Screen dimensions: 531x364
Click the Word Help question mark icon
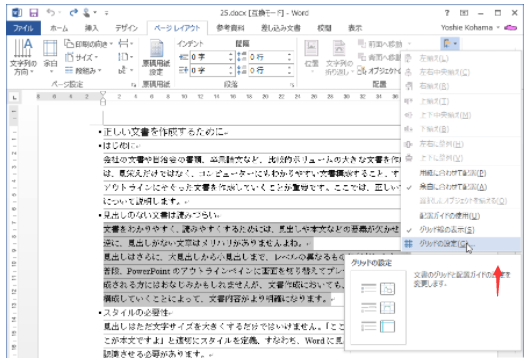[x=447, y=13]
